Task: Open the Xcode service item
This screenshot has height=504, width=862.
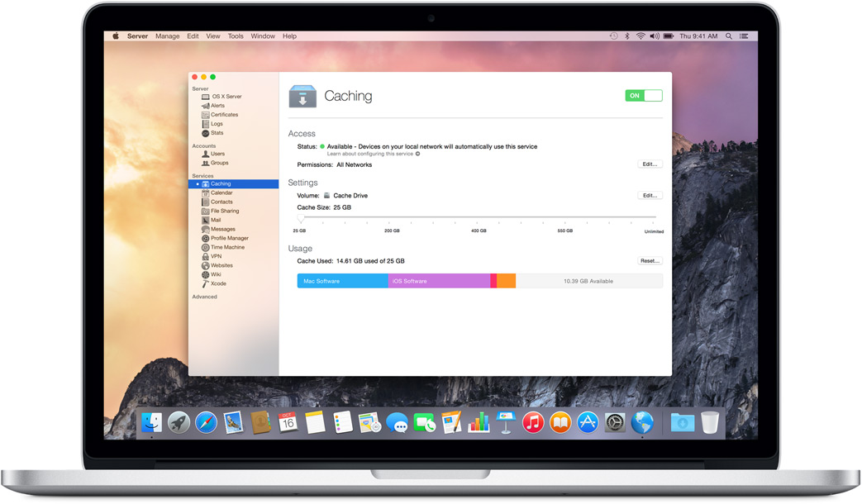Action: [218, 283]
